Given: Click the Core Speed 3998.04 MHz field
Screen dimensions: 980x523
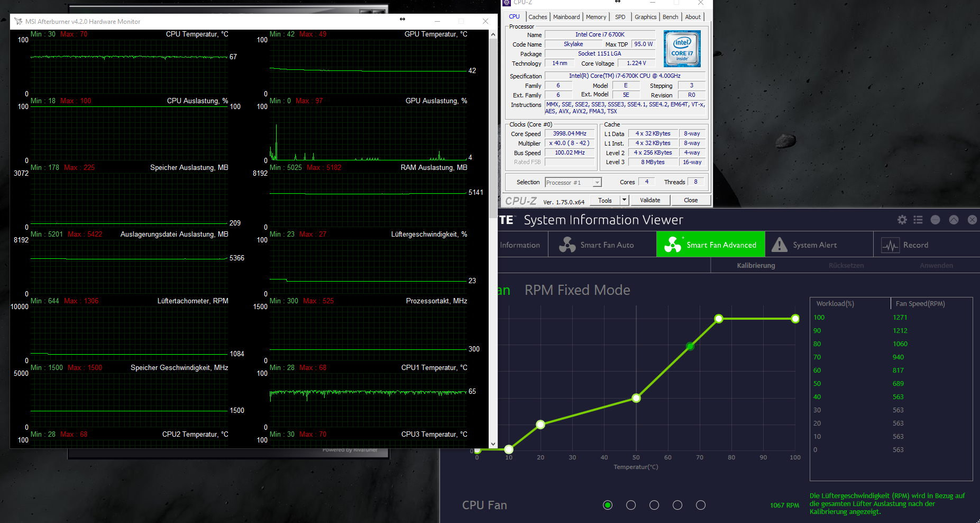Looking at the screenshot, I should [570, 134].
